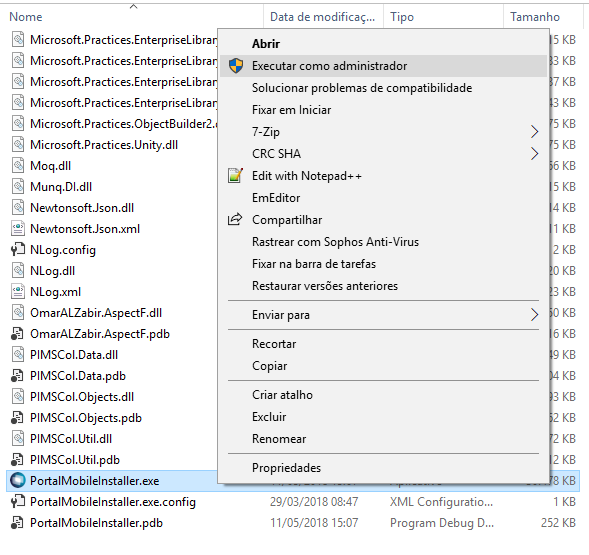
Task: Click the NLog.config file icon
Action: point(18,250)
